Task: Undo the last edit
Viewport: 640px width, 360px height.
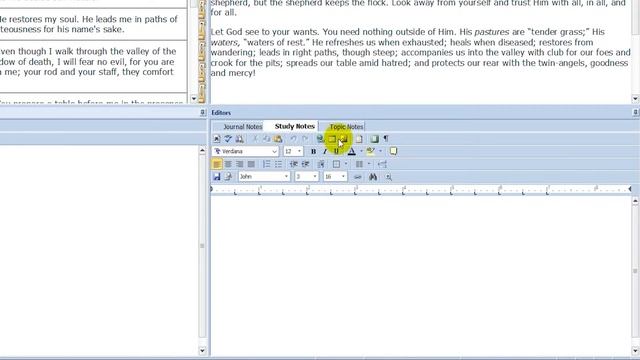Action: 293,139
